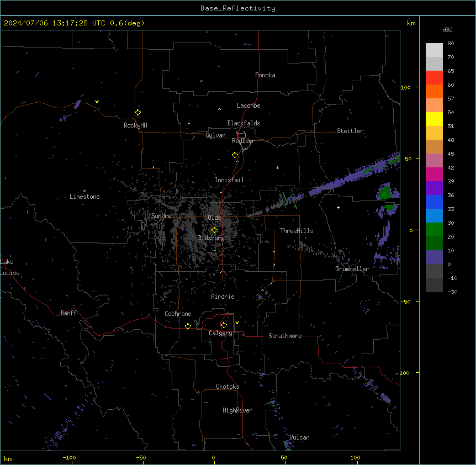Image resolution: width=476 pixels, height=465 pixels.
Task: Click the asterisk marker above Limestone
Action: (84, 191)
